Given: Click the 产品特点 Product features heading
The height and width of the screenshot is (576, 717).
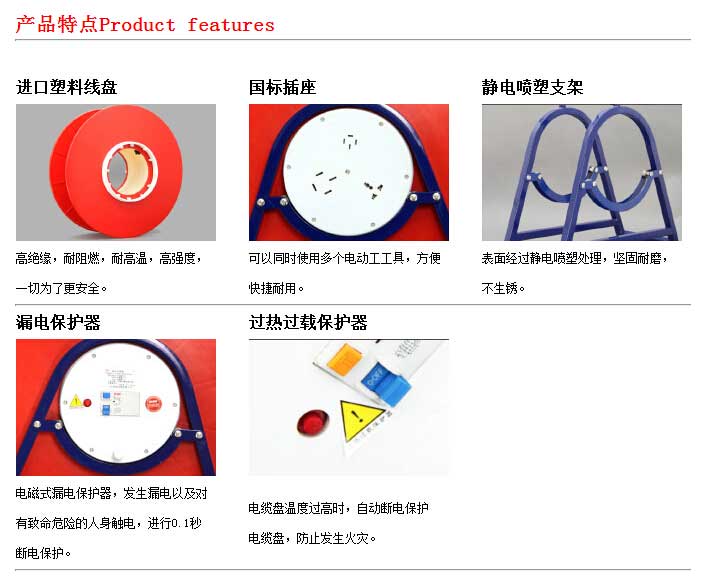Looking at the screenshot, I should pyautogui.click(x=145, y=25).
